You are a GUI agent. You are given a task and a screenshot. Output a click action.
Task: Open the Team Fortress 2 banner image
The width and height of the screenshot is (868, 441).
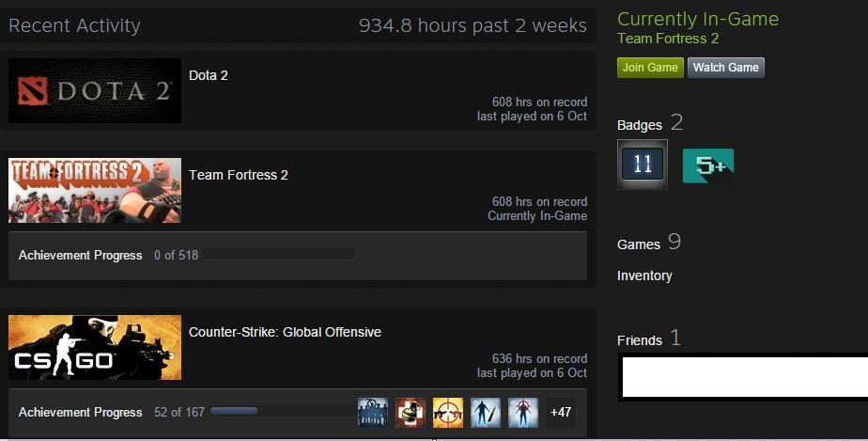[x=95, y=191]
